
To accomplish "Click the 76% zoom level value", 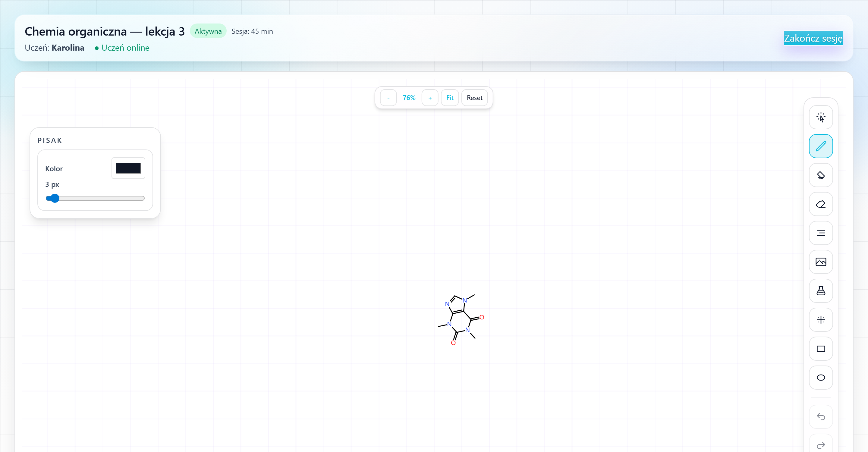I will pyautogui.click(x=409, y=98).
